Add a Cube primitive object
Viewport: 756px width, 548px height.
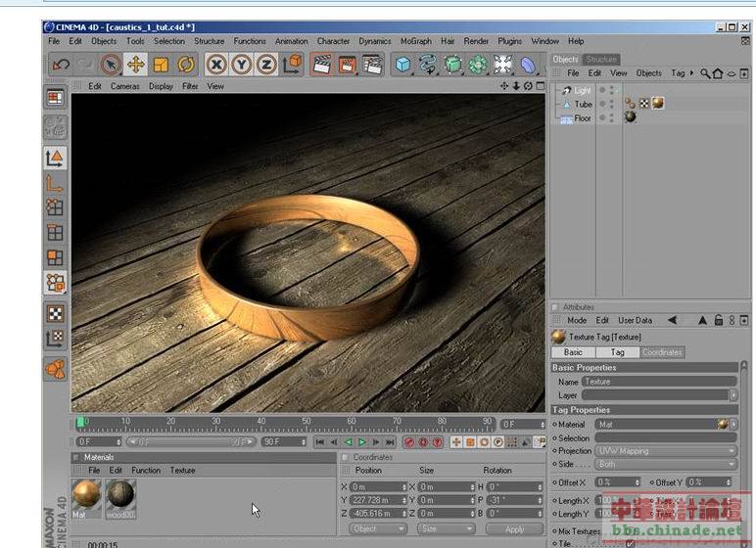click(x=402, y=65)
